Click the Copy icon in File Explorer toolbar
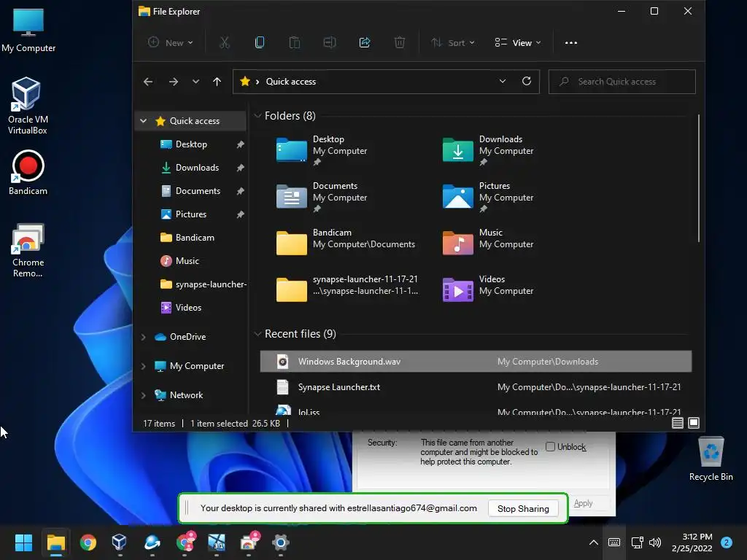This screenshot has height=560, width=747. tap(260, 43)
